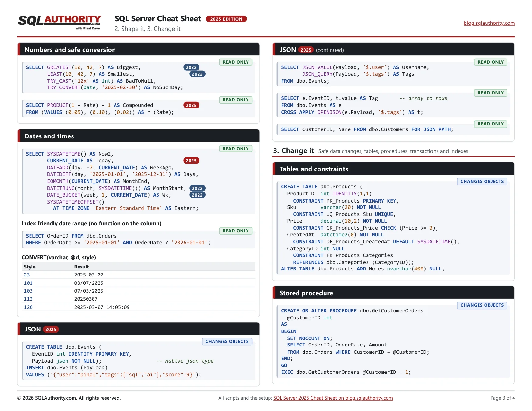Click the subheading 'Index friendly date range (no function on the column)'
The width and height of the screenshot is (532, 411).
[91, 223]
